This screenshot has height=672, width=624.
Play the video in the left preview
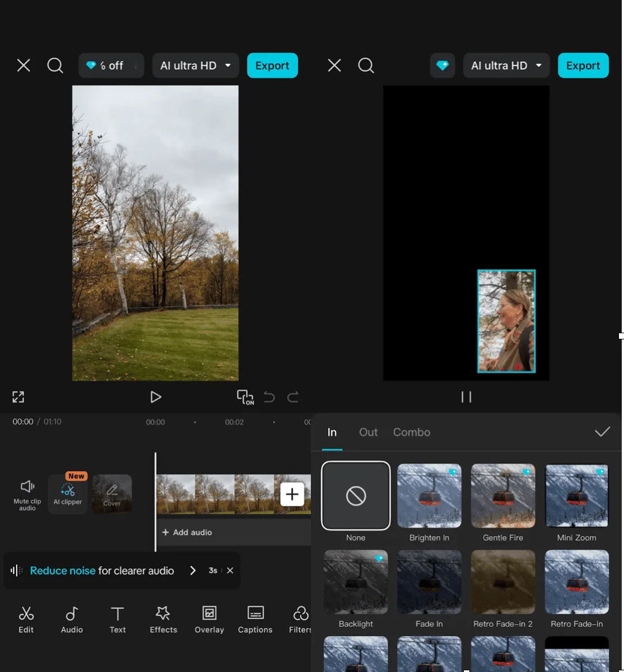(x=156, y=397)
